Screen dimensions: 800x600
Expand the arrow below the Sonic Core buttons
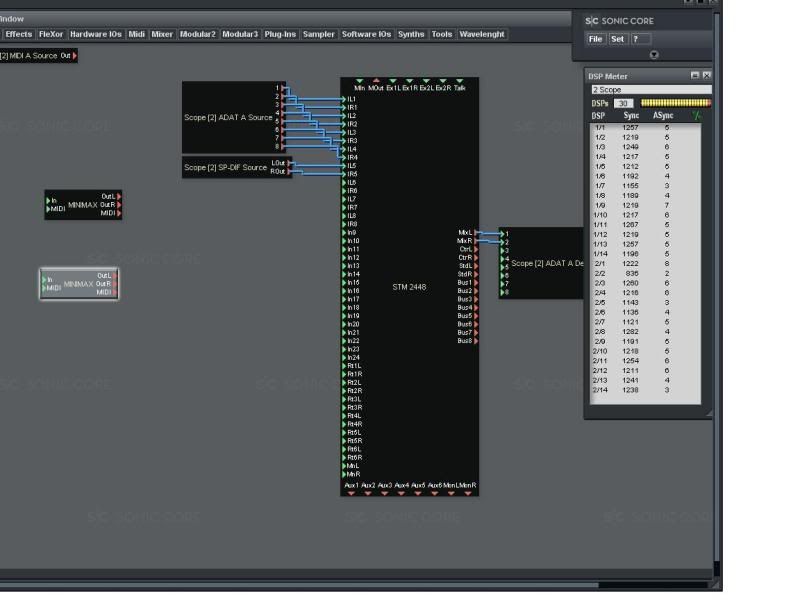click(x=654, y=55)
